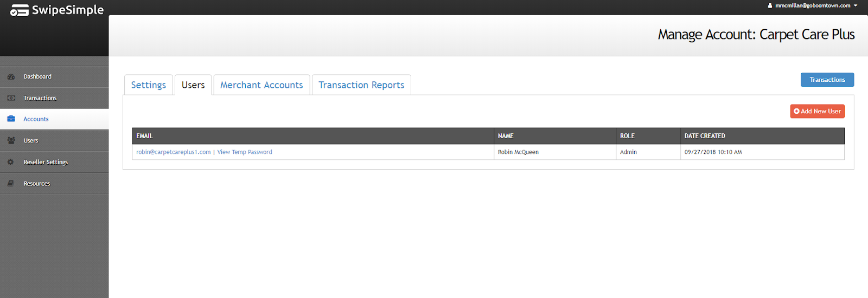868x298 pixels.
Task: Click the Manage Account: Carpet Care Plus heading
Action: [756, 35]
